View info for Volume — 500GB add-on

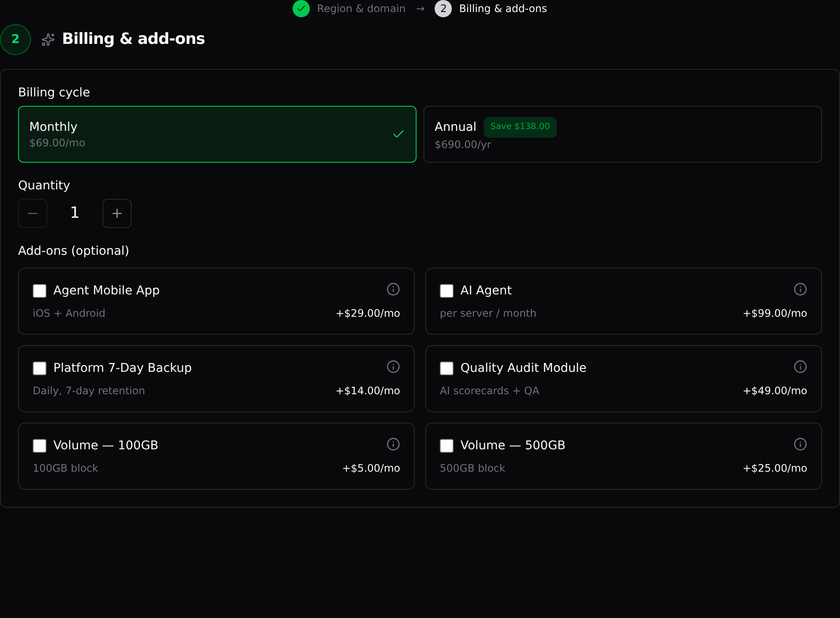click(x=800, y=444)
